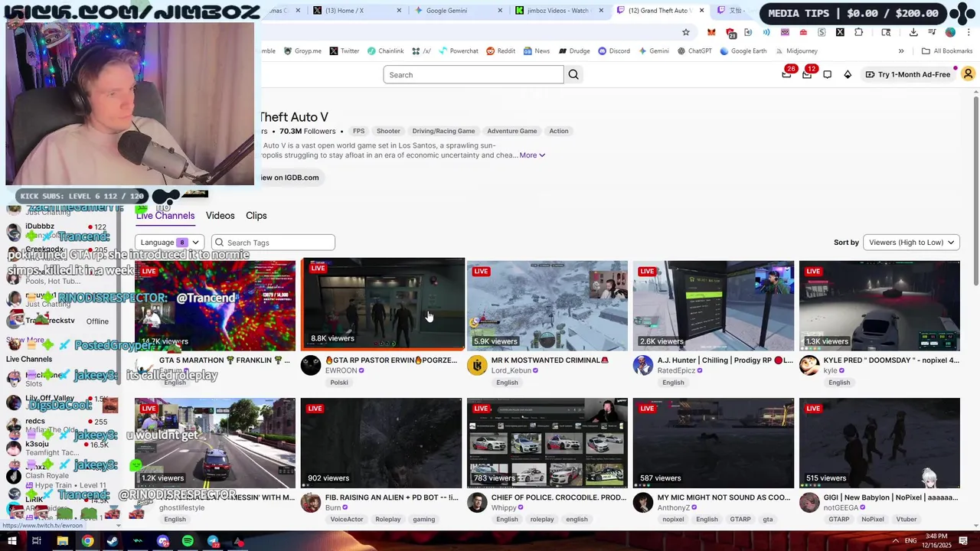Open the Twitch user profile avatar menu
Screen dimensions: 980x551
point(968,74)
